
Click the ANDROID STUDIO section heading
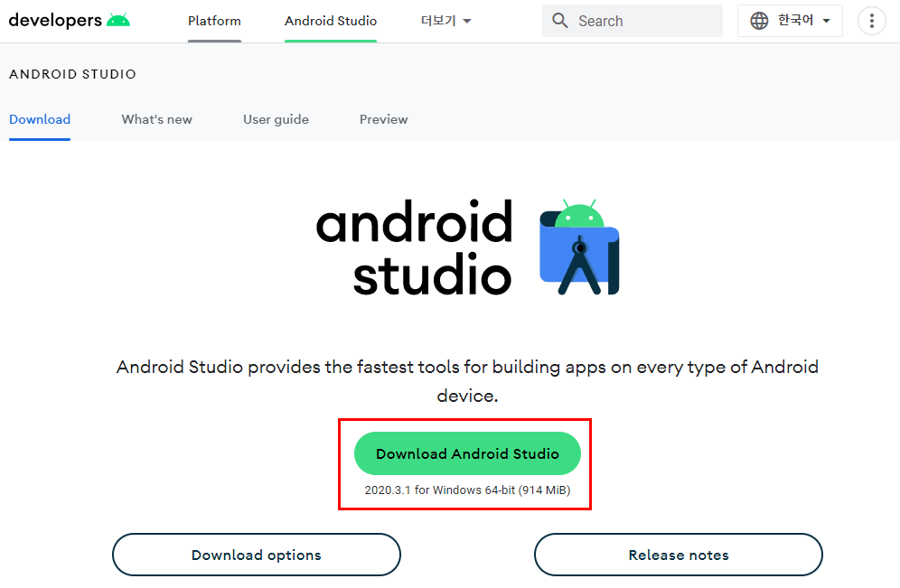pos(73,74)
